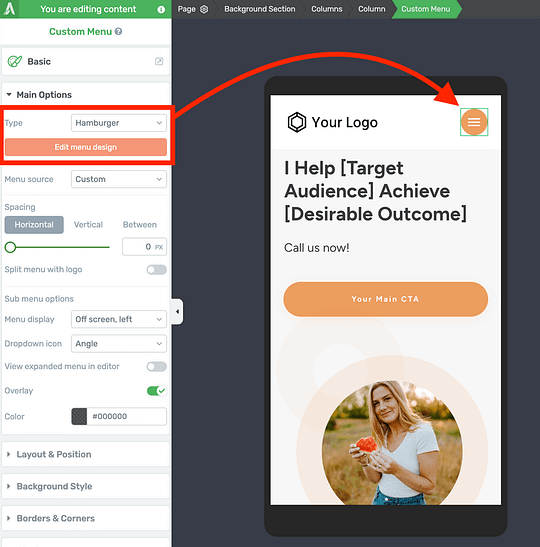Click the info icon in green header
Viewport: 540px width, 547px height.
[x=161, y=9]
